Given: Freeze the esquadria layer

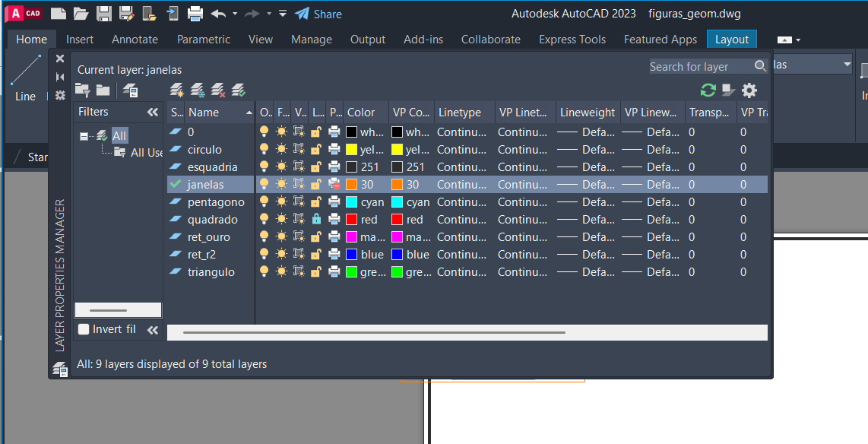Looking at the screenshot, I should coord(282,167).
